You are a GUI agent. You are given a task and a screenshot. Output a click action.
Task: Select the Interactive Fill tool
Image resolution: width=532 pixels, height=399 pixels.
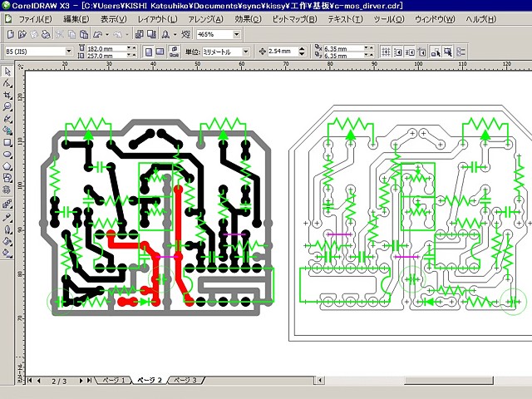pyautogui.click(x=7, y=253)
